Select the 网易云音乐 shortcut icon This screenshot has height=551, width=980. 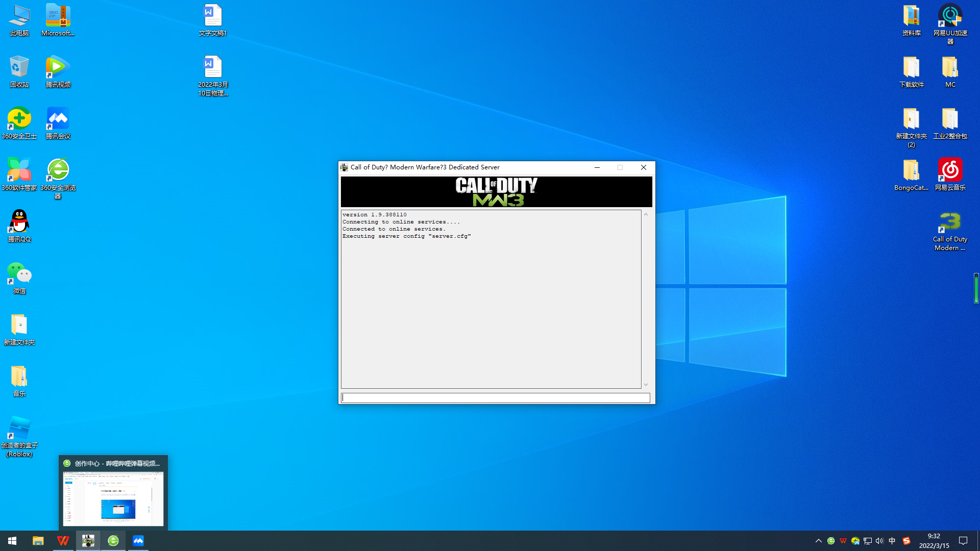click(950, 175)
